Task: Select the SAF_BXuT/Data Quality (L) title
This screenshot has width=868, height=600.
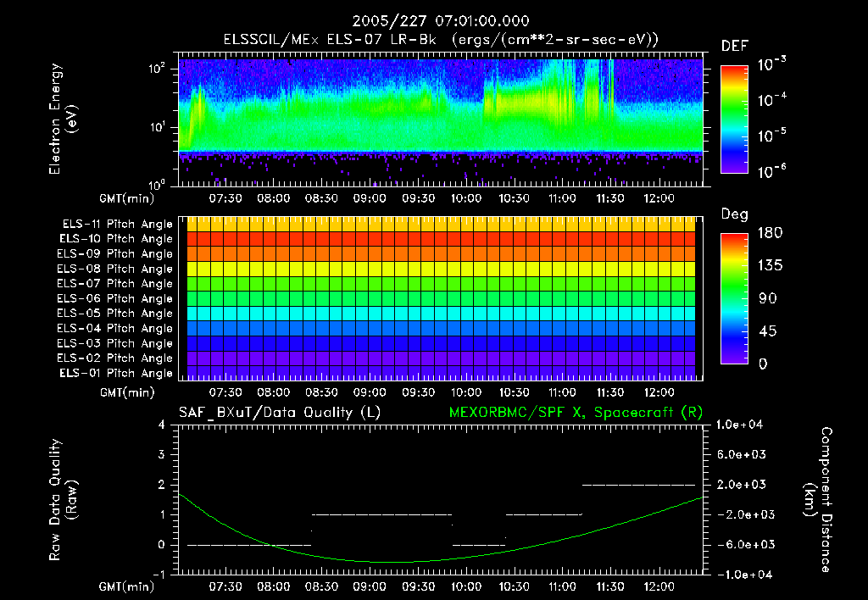Action: [x=280, y=413]
